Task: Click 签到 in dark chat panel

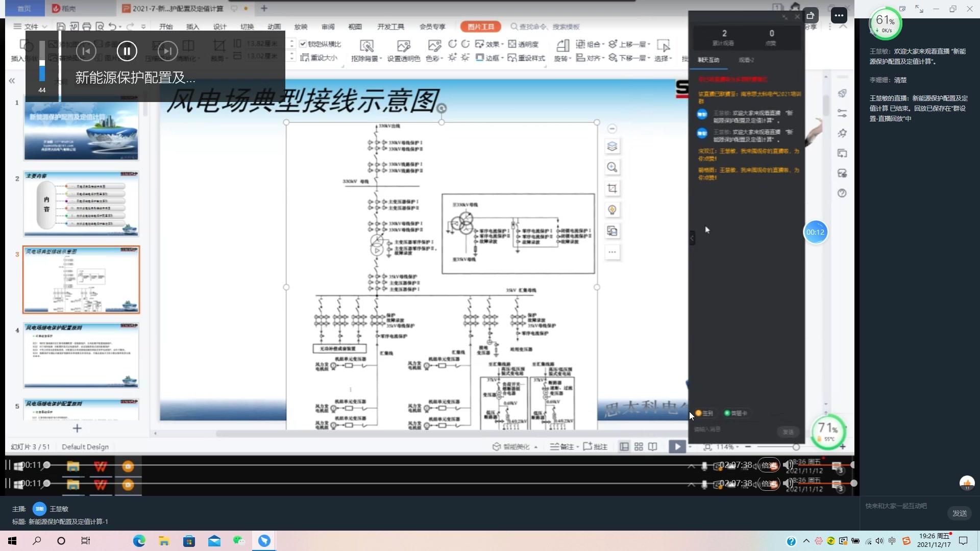Action: (x=704, y=413)
